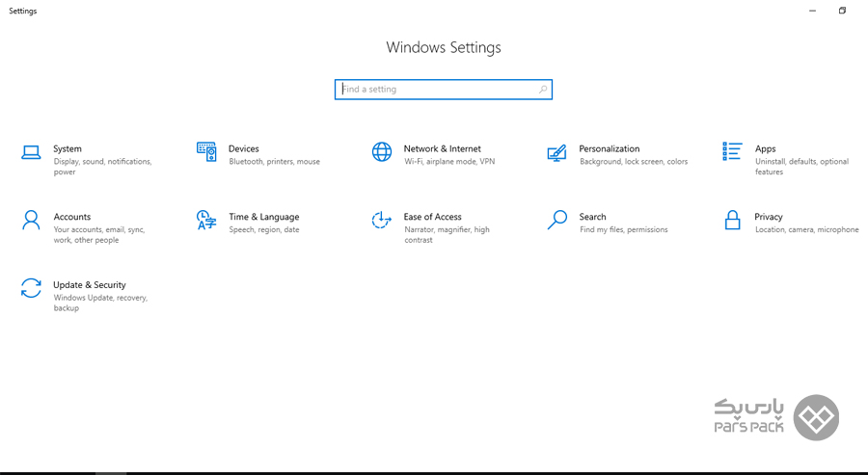Click 'Speech, region, date' description
This screenshot has width=868, height=475.
click(x=264, y=229)
